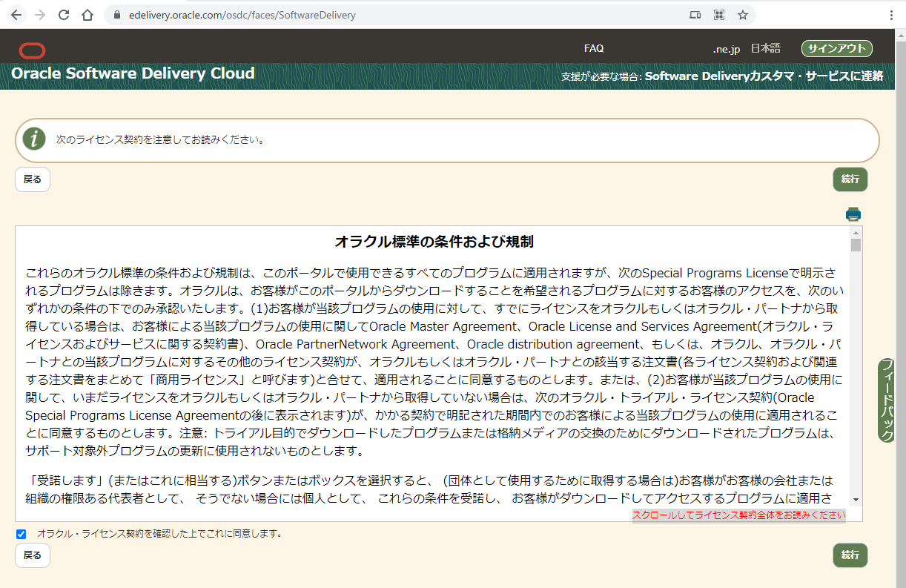Uncheck the Oracle license agreement checkbox
The width and height of the screenshot is (906, 588).
coord(21,534)
